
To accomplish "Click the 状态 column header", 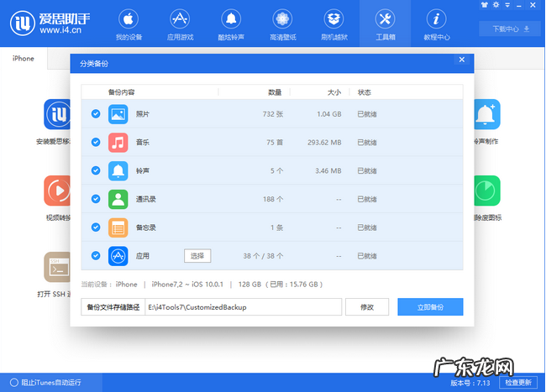I will (x=365, y=92).
